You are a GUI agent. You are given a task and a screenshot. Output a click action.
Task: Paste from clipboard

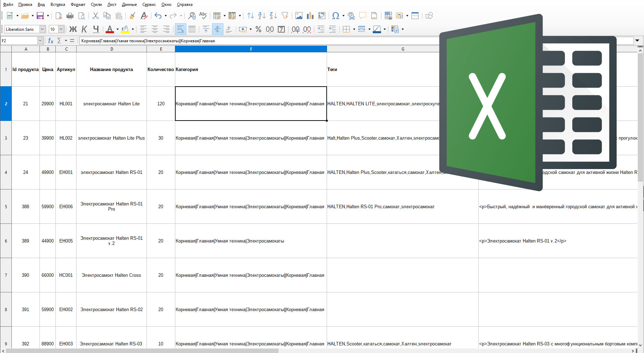[x=119, y=16]
